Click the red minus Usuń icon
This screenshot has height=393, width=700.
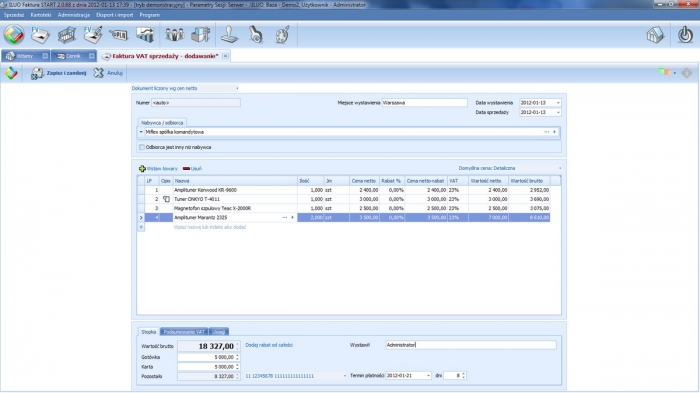point(186,168)
